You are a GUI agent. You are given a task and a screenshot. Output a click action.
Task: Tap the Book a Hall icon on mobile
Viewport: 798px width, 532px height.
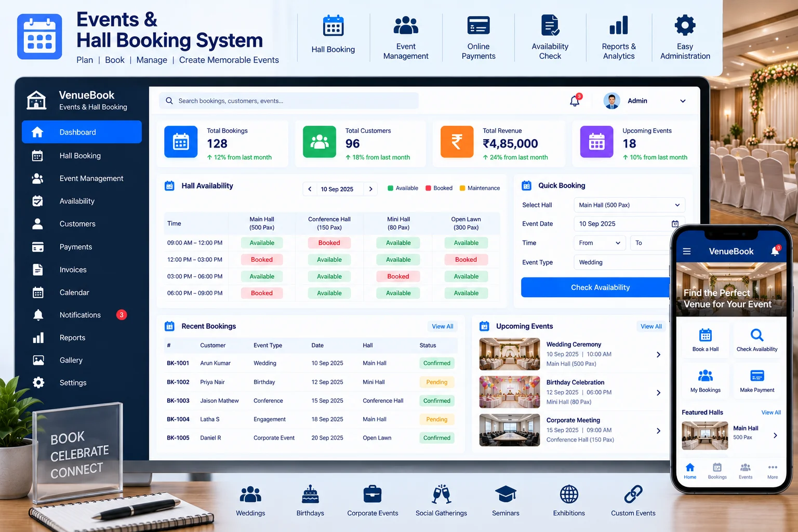[706, 335]
